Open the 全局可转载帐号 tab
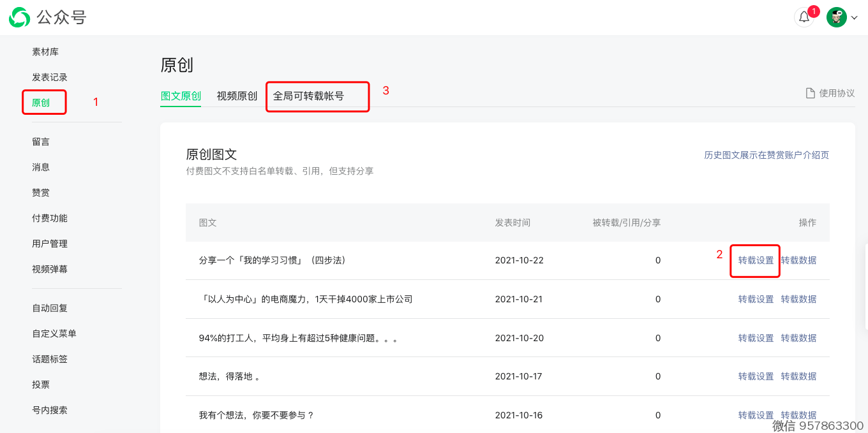868x433 pixels. coord(308,96)
